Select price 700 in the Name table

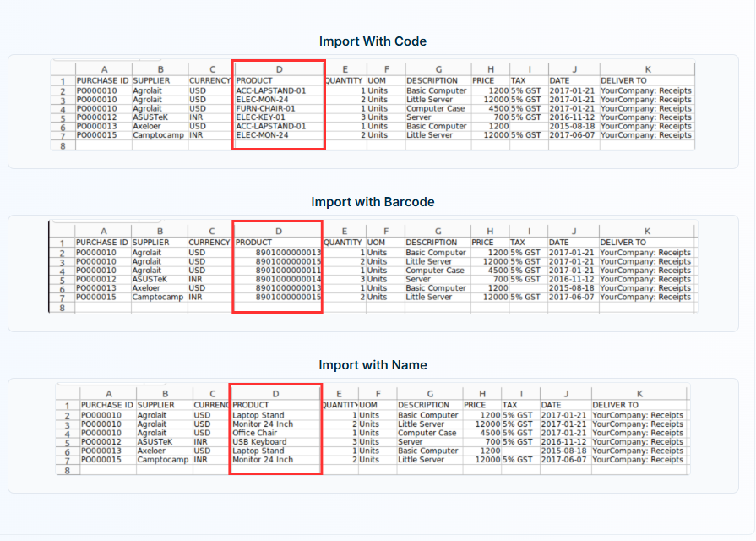[492, 441]
